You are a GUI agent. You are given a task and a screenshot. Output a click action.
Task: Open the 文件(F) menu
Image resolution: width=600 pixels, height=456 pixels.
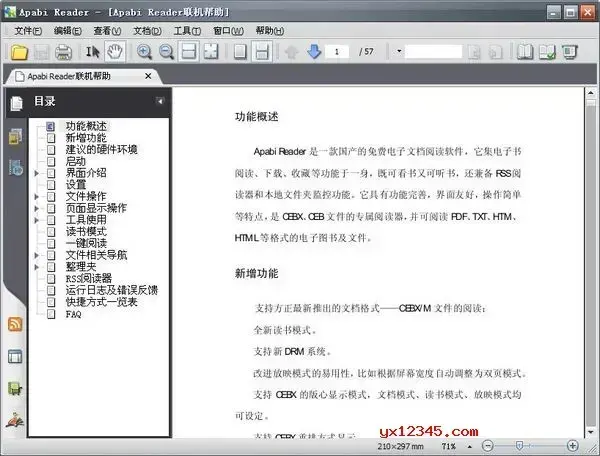coord(28,31)
